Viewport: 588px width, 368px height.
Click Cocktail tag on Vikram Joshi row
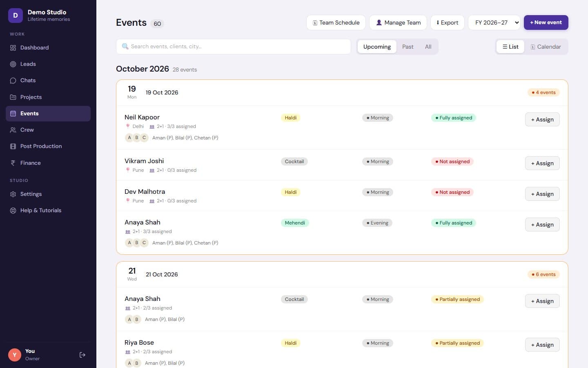pos(294,162)
